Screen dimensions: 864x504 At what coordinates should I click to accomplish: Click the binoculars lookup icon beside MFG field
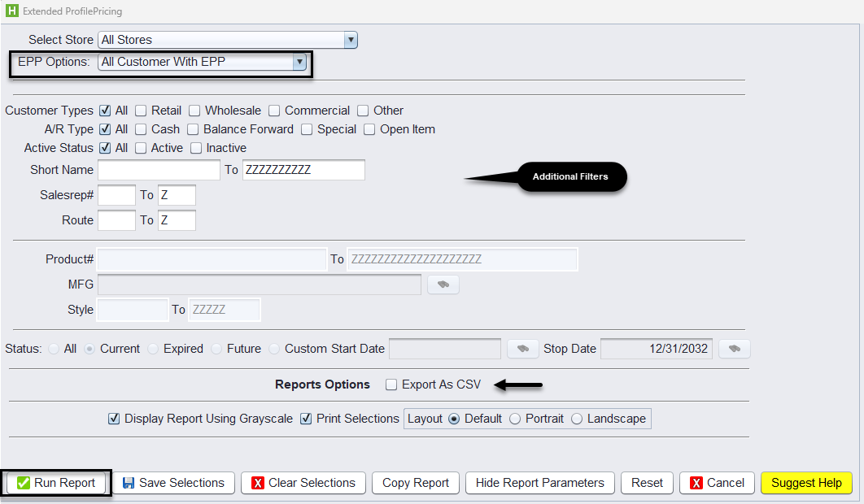(x=443, y=285)
